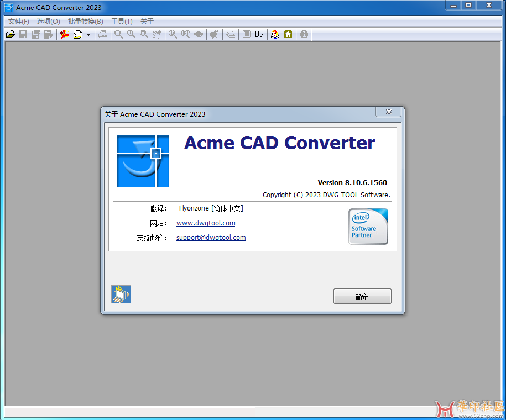Click the red PDF convert icon

click(x=65, y=34)
